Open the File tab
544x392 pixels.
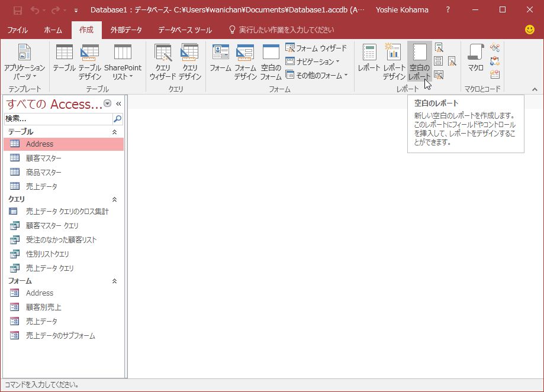click(x=17, y=30)
